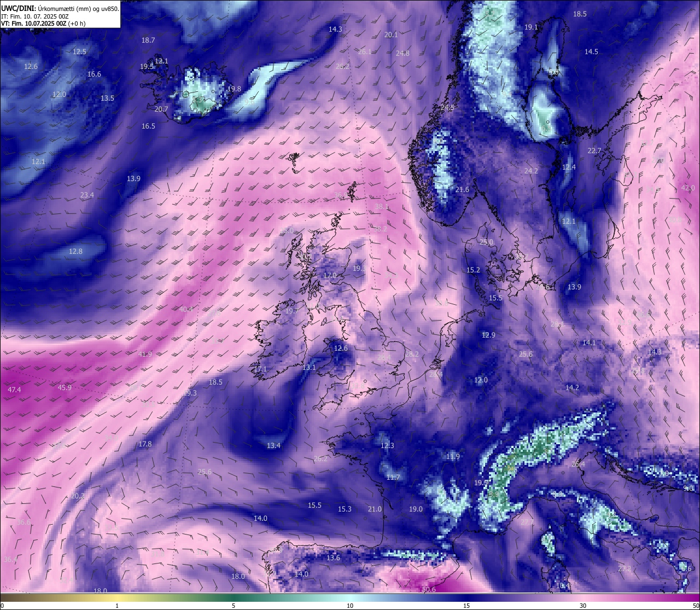Viewport: 700px width, 610px height.
Task: Click the map value 13.6 over Spain
Action: tap(333, 558)
